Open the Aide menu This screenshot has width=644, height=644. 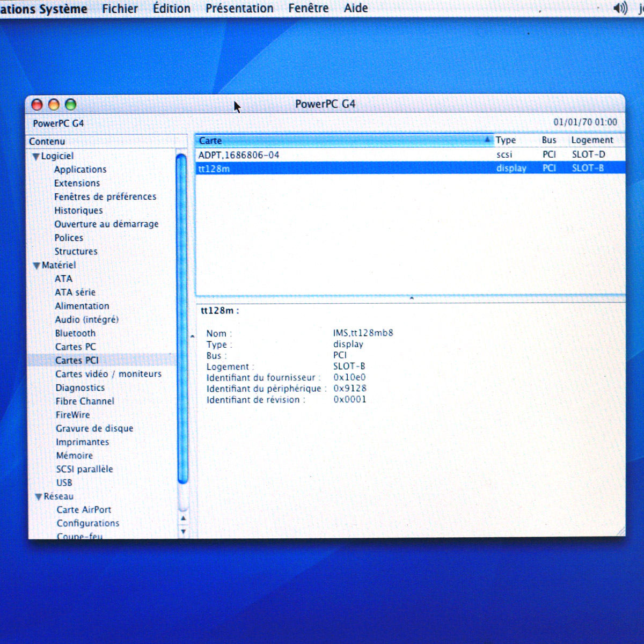(356, 8)
